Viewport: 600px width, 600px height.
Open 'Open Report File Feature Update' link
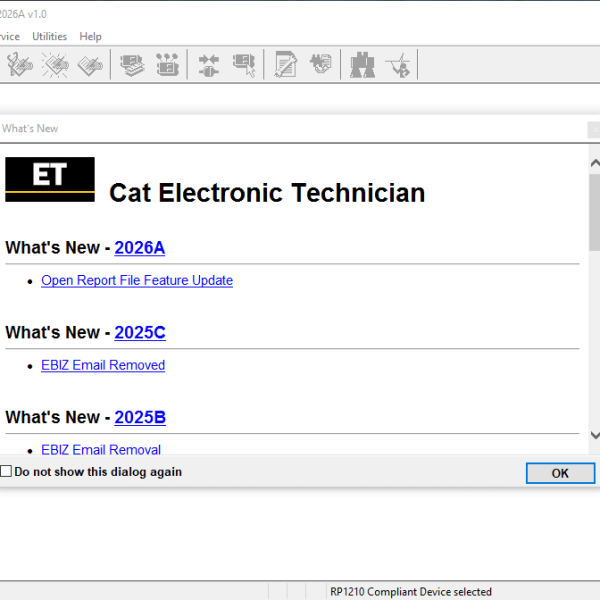137,280
